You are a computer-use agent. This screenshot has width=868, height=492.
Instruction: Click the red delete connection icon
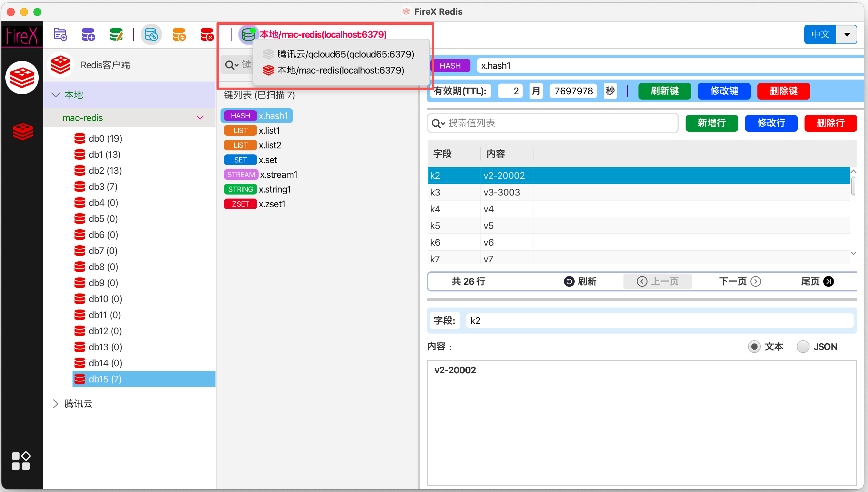coord(207,34)
